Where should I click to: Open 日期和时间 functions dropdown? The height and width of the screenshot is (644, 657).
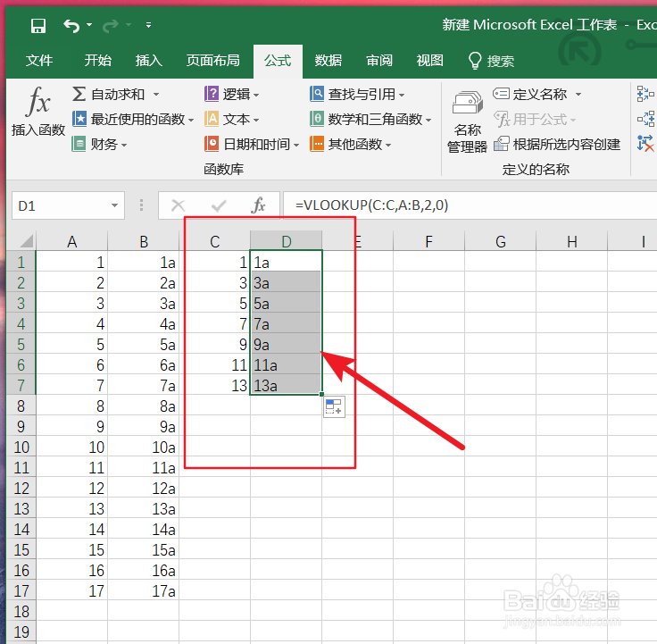point(252,145)
